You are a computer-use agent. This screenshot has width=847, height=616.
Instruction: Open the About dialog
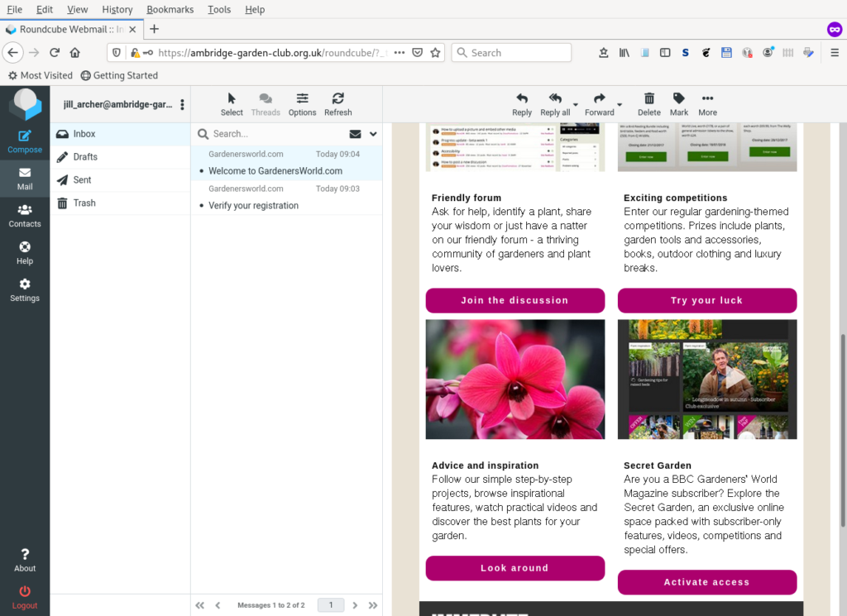pos(24,560)
